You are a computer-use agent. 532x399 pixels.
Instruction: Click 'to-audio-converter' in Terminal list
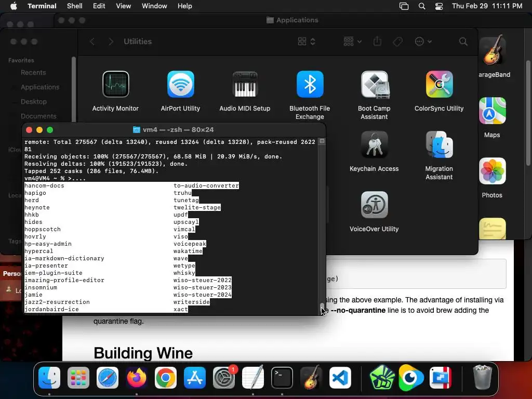206,185
